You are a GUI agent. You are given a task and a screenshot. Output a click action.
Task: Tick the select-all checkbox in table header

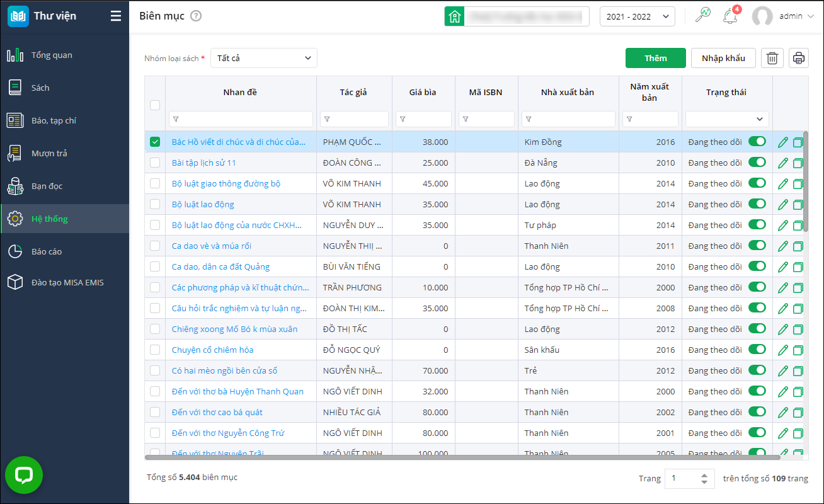pyautogui.click(x=155, y=105)
